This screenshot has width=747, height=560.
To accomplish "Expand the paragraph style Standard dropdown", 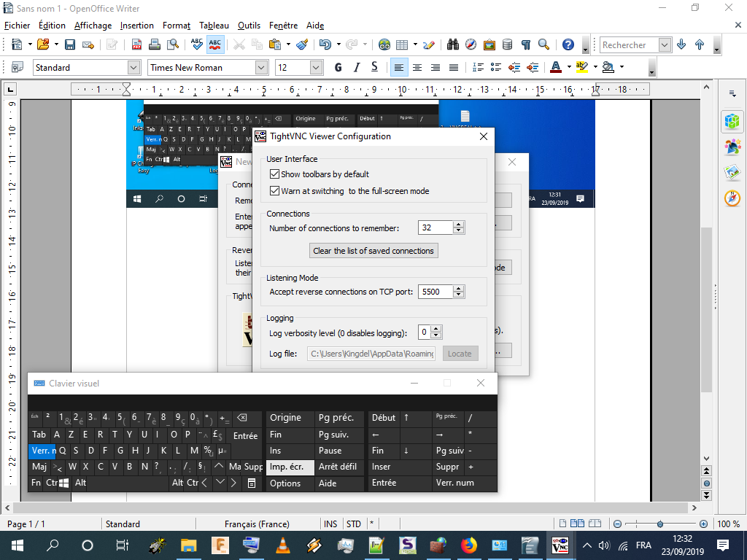I will tap(134, 68).
